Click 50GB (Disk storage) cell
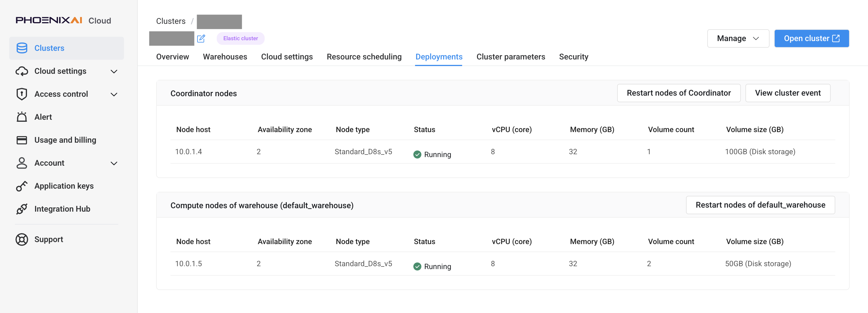Image resolution: width=868 pixels, height=313 pixels. click(x=758, y=264)
